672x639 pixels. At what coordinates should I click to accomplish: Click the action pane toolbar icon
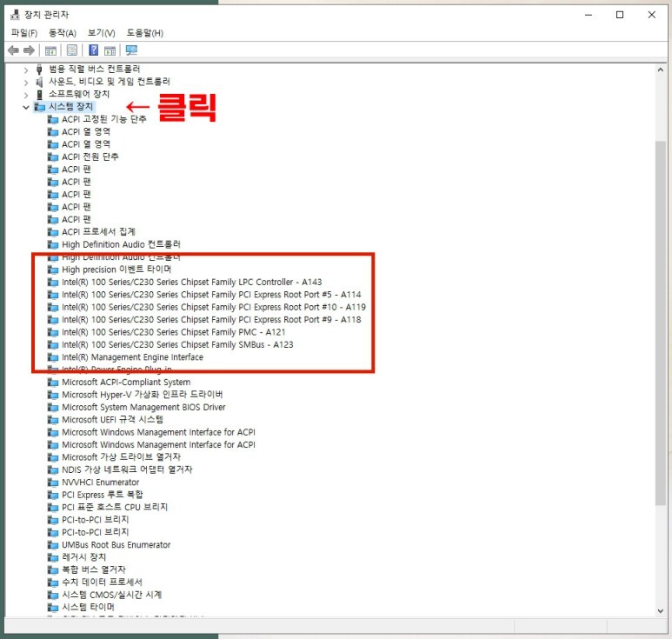(x=110, y=50)
